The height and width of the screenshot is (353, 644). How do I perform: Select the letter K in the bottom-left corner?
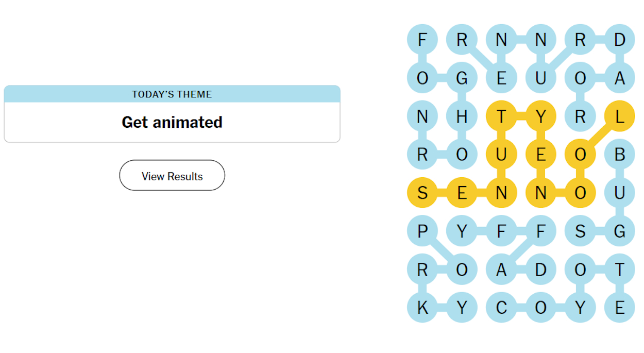click(x=422, y=307)
